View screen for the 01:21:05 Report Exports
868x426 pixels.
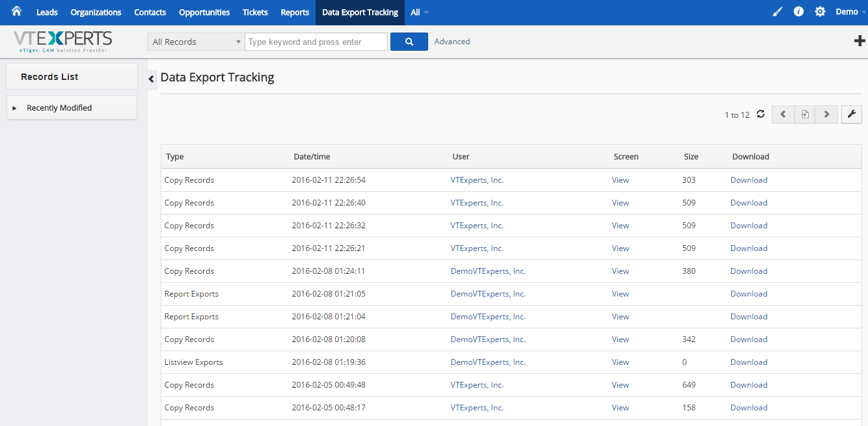(x=621, y=294)
